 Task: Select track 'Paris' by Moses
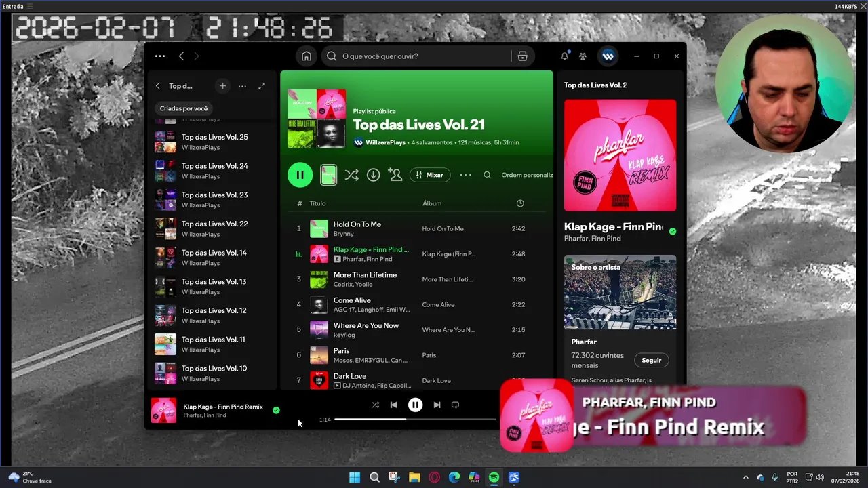(416, 355)
